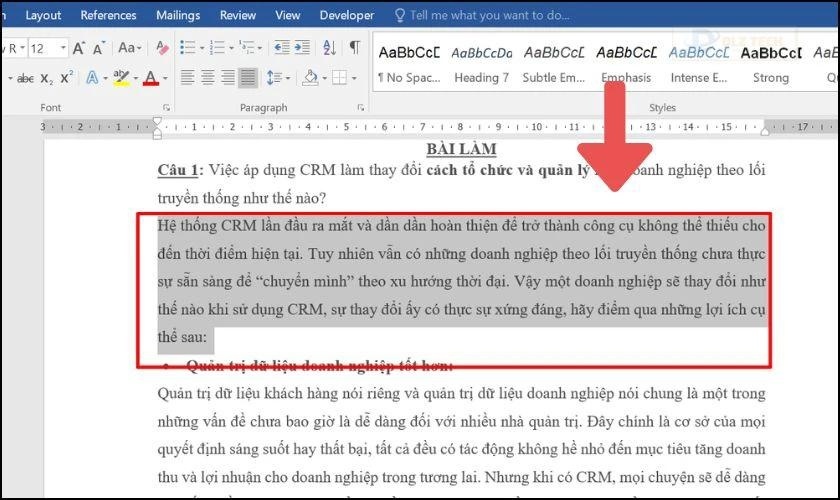Open Borders dropdown arrow
The image size is (840, 500).
pos(354,78)
